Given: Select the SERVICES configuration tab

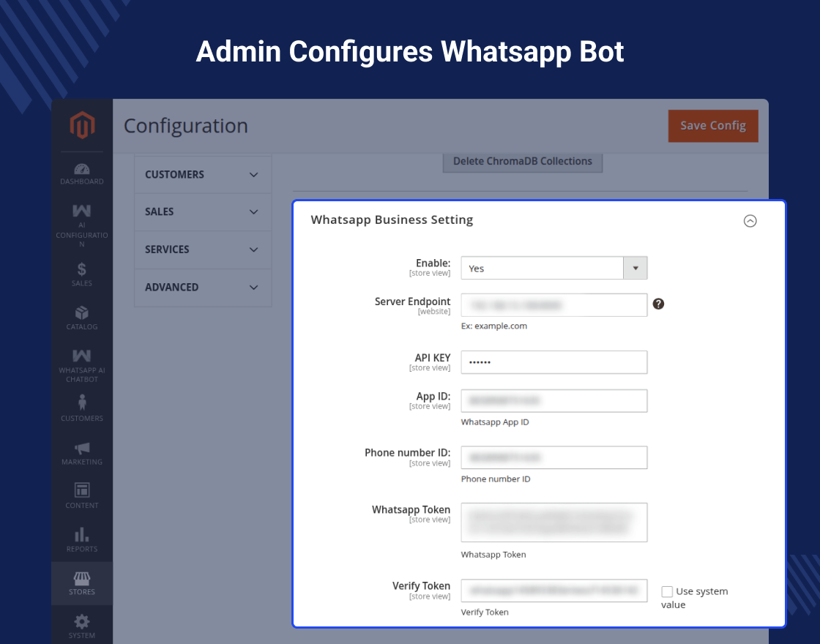Looking at the screenshot, I should point(202,250).
